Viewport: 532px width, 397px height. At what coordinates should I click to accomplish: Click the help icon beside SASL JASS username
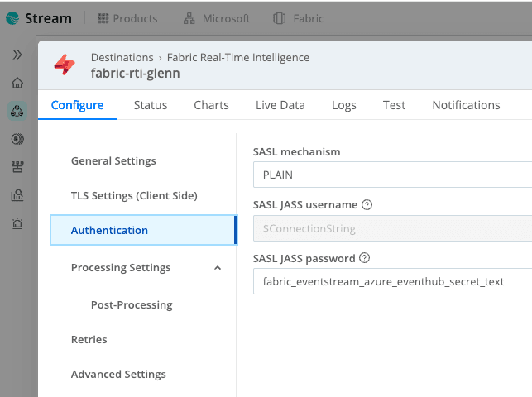[x=367, y=205]
